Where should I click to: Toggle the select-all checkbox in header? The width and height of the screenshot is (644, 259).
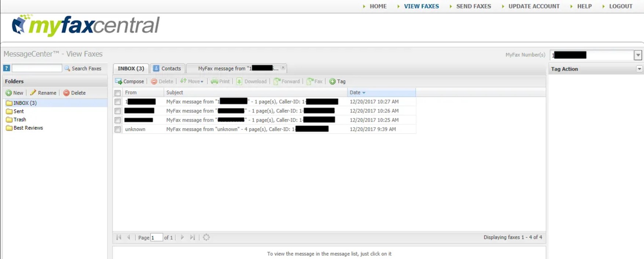(x=117, y=93)
